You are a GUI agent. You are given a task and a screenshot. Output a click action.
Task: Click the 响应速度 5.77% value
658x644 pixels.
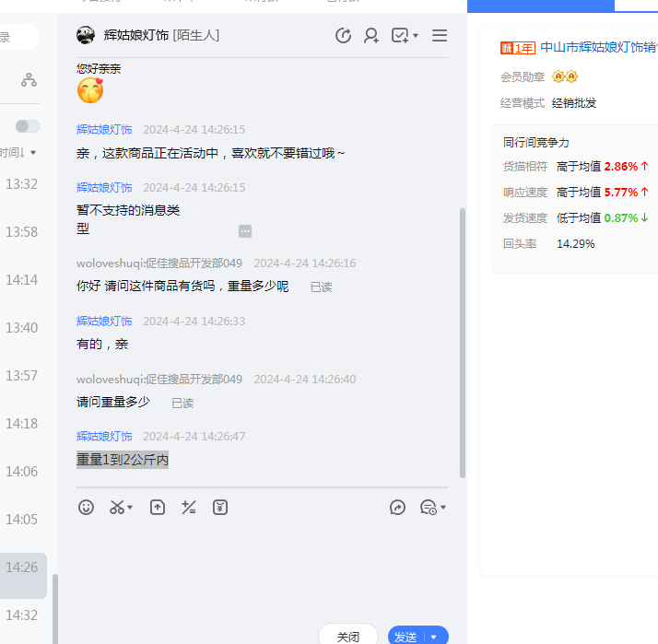pos(621,193)
